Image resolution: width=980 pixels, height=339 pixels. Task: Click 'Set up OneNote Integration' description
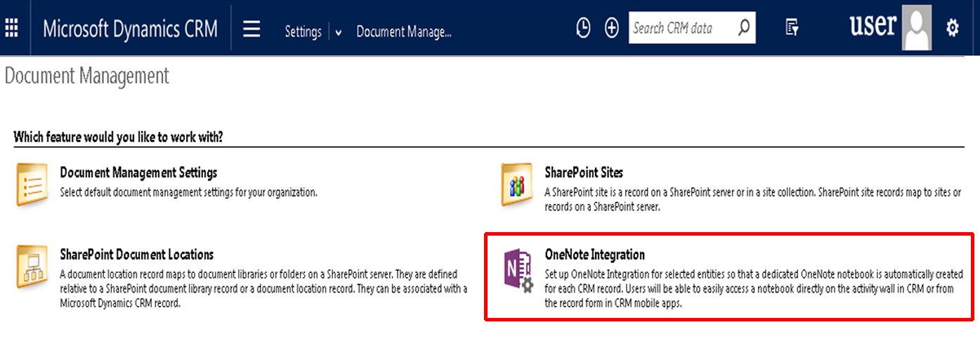coord(754,288)
